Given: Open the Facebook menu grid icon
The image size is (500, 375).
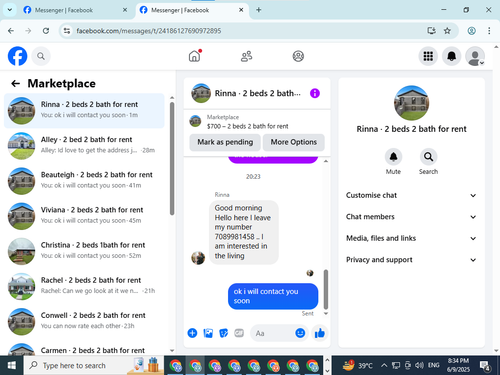Looking at the screenshot, I should 428,56.
